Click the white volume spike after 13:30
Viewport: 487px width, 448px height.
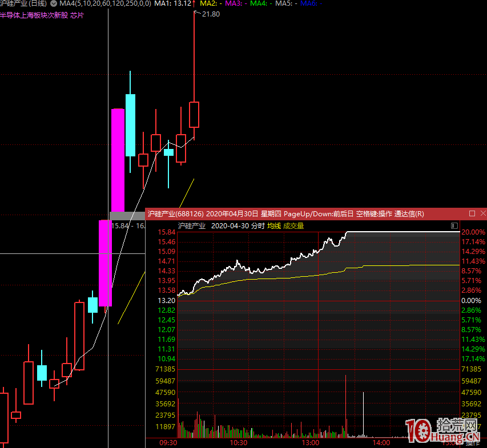click(363, 415)
